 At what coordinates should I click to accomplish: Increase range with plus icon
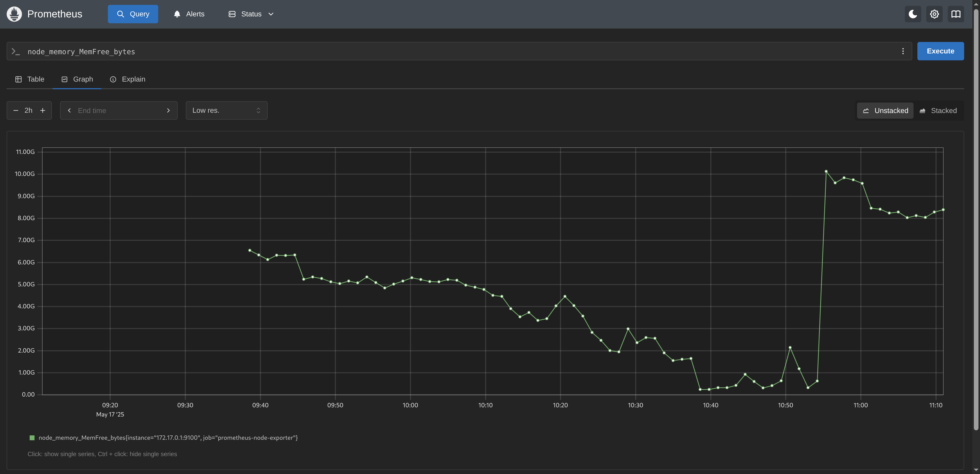43,110
